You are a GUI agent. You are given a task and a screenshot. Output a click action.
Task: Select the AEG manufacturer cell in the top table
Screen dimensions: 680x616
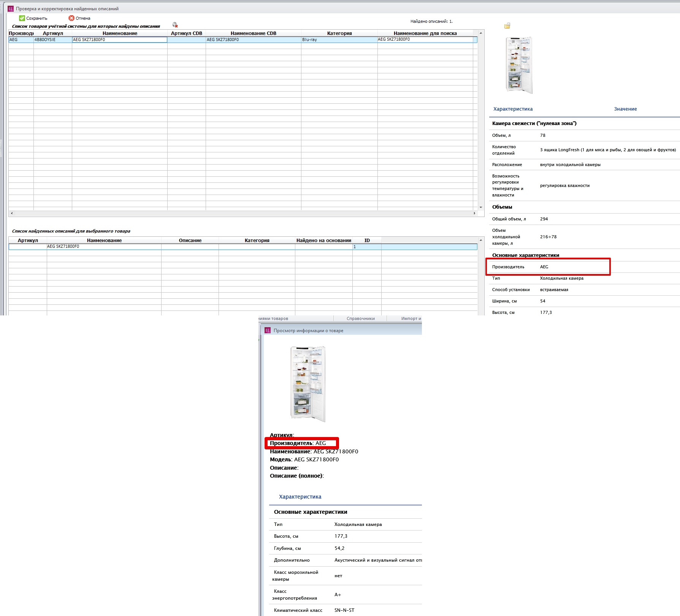[x=21, y=40]
